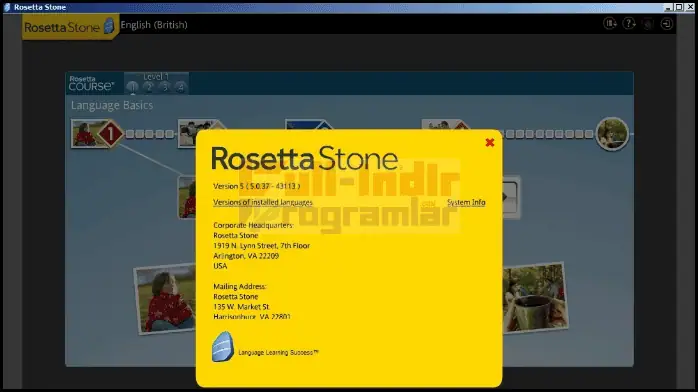The width and height of the screenshot is (698, 392).
Task: Click the boy in red sweater photo
Action: [x=165, y=299]
